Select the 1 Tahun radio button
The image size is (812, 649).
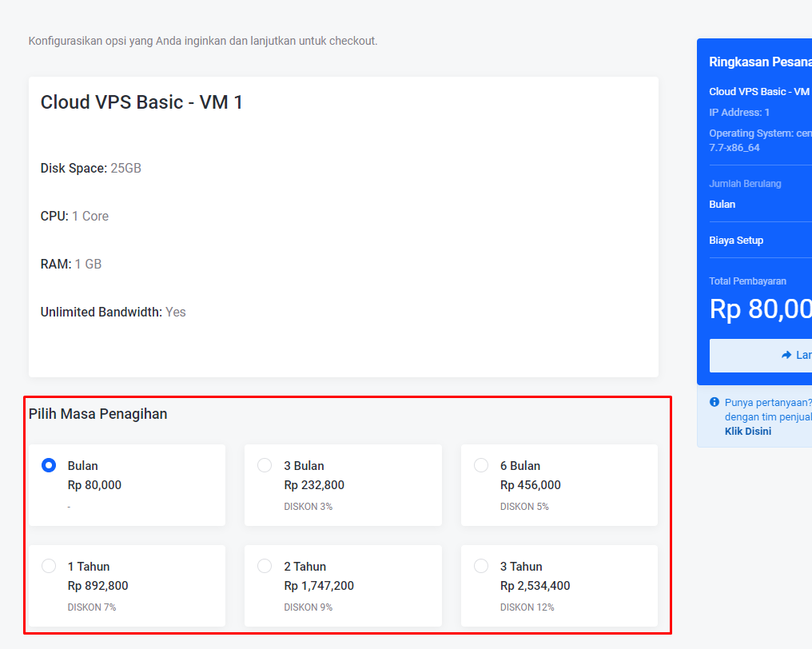(49, 566)
